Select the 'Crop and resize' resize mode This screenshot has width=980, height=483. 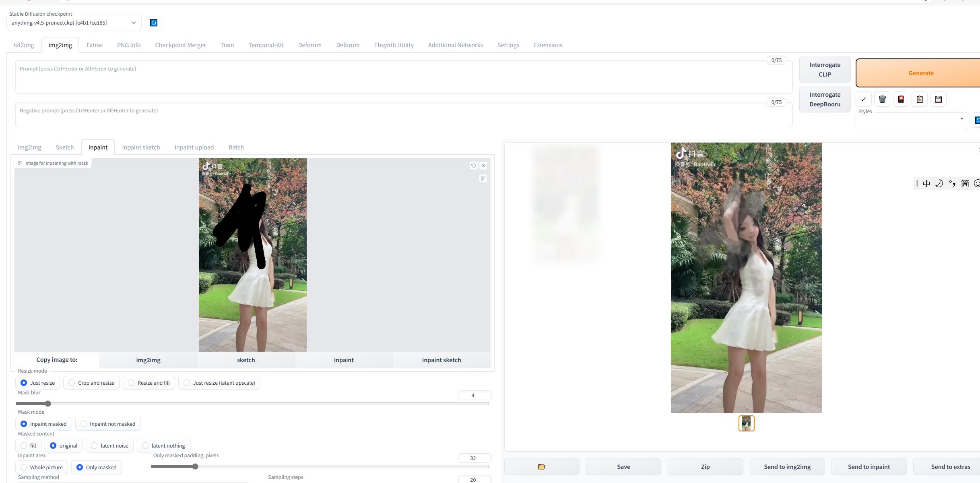(72, 383)
